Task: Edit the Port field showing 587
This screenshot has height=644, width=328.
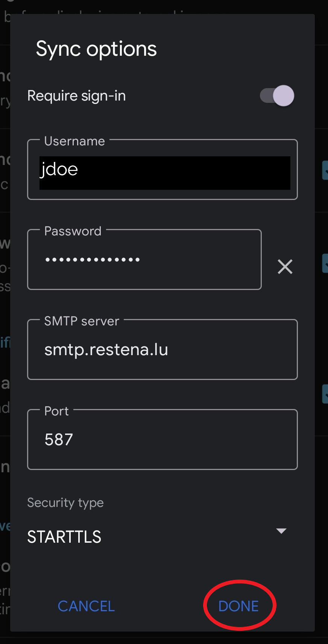Action: (162, 440)
